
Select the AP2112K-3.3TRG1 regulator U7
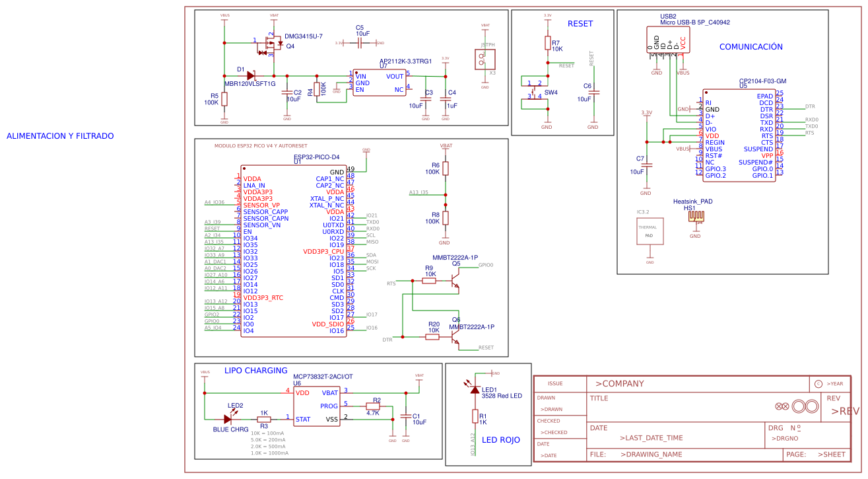[380, 83]
